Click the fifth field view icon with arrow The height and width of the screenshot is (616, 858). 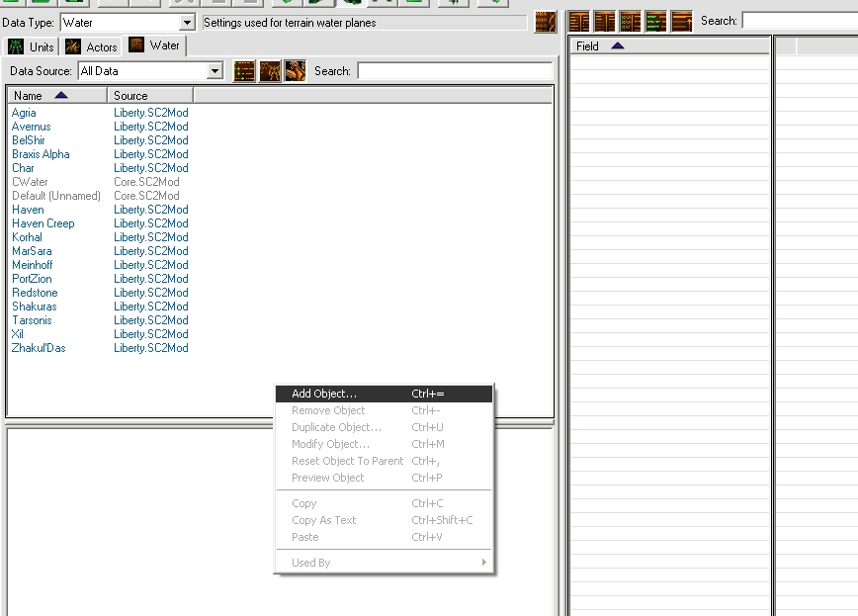tap(682, 22)
